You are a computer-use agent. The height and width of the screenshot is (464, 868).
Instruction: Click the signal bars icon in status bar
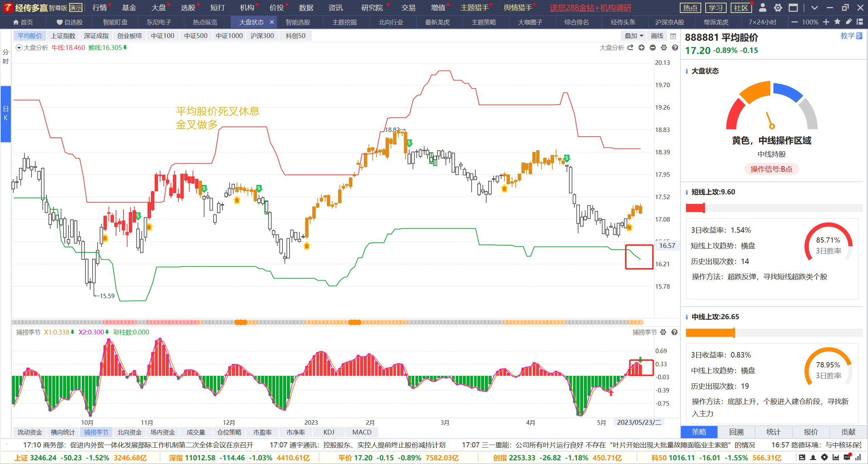pos(858,457)
